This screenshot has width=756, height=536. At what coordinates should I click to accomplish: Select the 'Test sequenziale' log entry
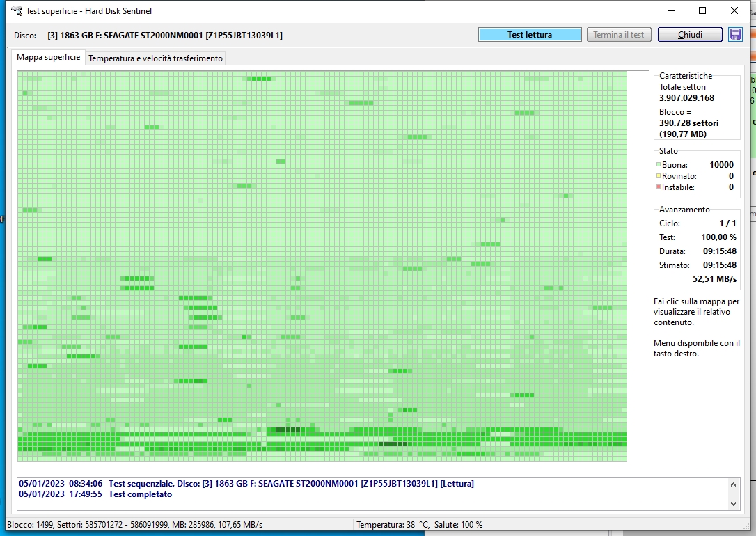246,484
